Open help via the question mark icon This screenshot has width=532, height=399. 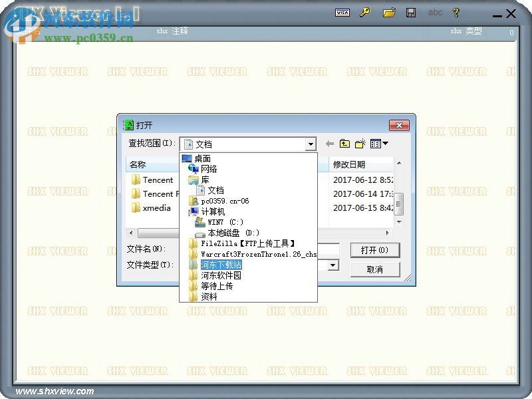pos(457,13)
